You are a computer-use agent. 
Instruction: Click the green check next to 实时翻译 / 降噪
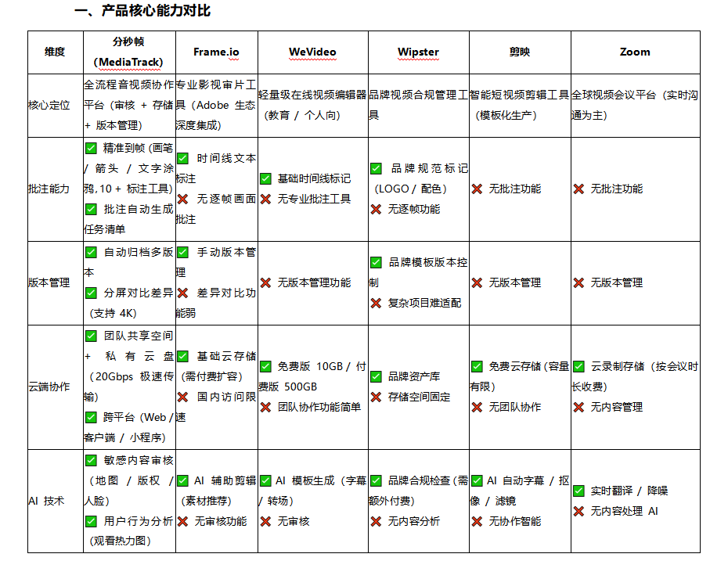point(578,491)
